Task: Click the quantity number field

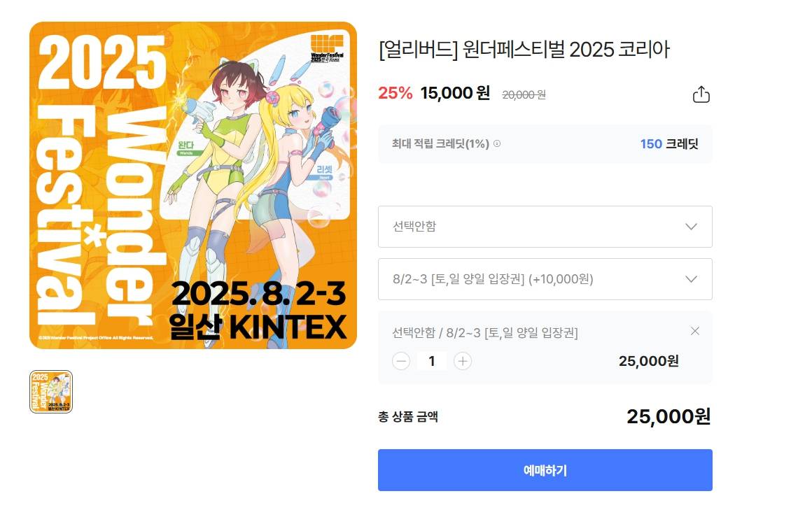Action: pyautogui.click(x=432, y=361)
